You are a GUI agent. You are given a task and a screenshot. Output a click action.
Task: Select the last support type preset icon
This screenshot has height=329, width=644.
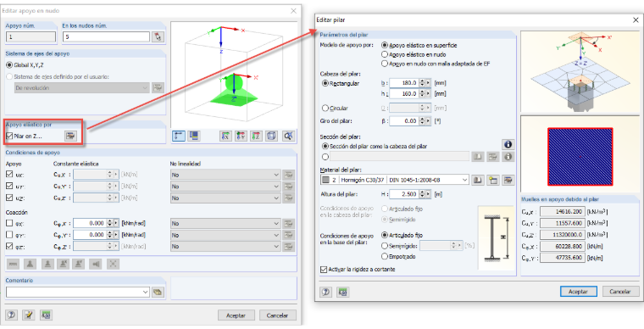[x=113, y=264]
